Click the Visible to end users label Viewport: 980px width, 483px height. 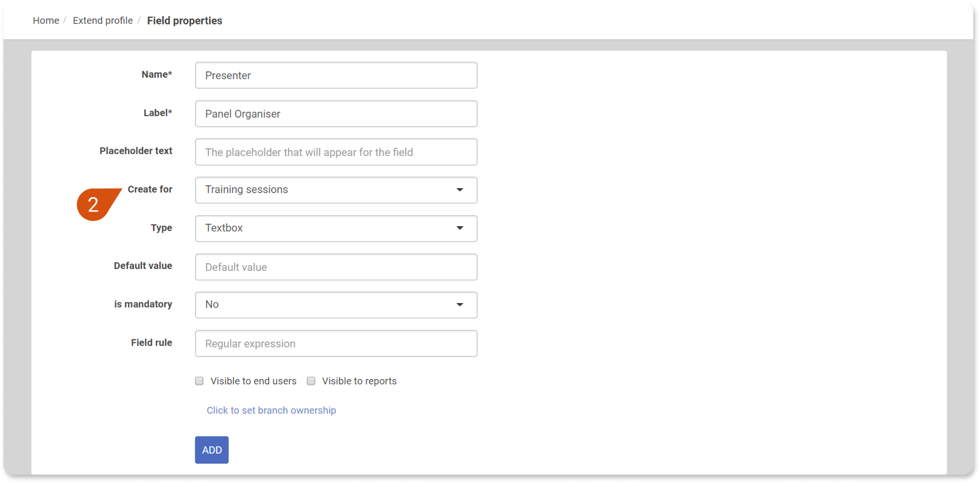pos(254,381)
